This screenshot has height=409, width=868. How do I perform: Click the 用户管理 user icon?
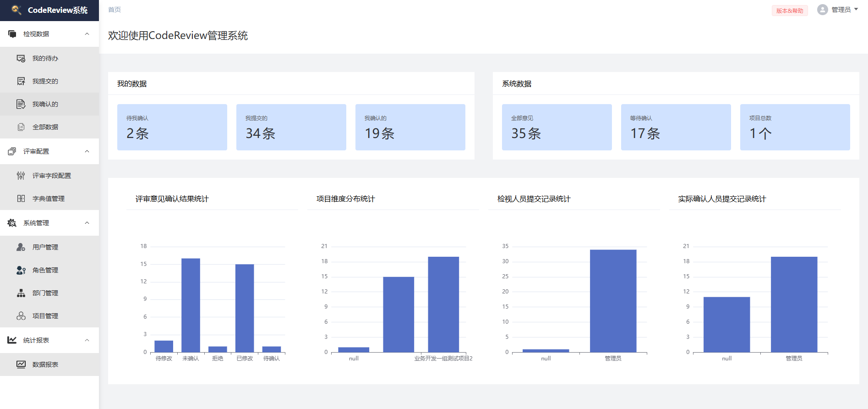point(21,247)
